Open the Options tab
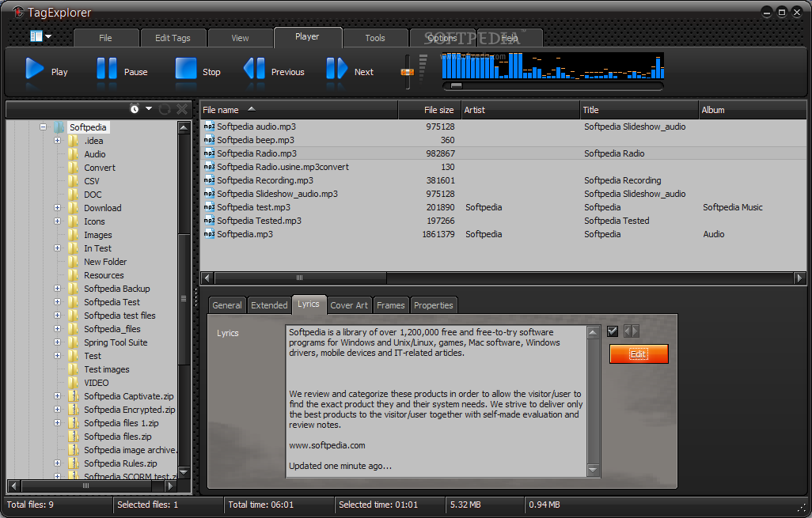This screenshot has width=812, height=518. point(442,38)
